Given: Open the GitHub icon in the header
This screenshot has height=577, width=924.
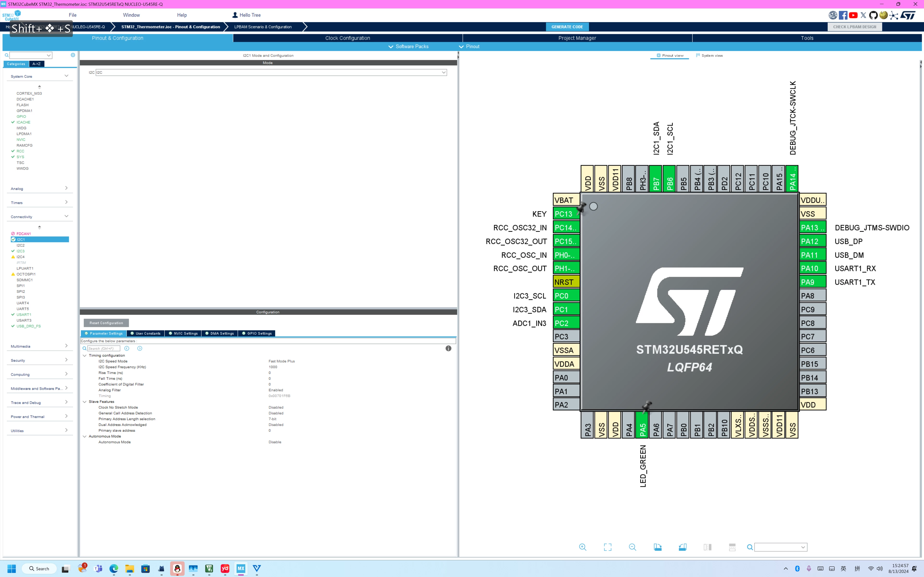Looking at the screenshot, I should point(873,15).
